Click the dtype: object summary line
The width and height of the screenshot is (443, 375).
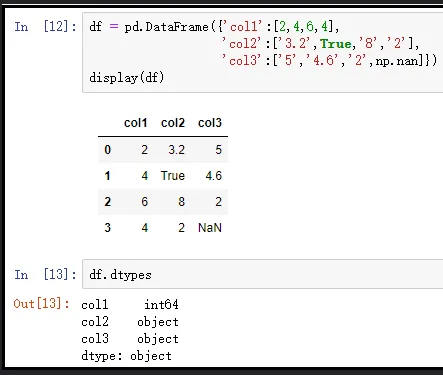pos(126,356)
